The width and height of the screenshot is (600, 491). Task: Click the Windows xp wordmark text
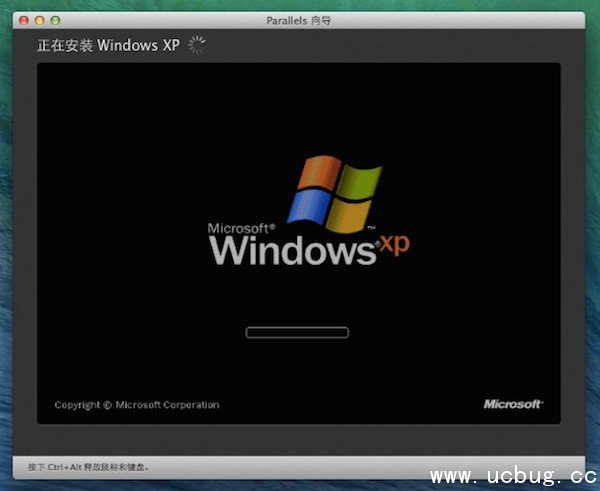[309, 249]
